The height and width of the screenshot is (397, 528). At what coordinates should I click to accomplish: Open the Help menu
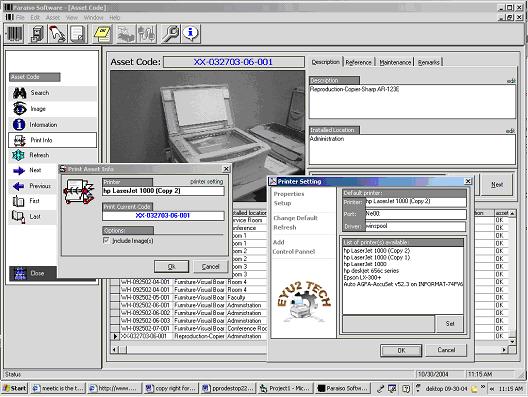pyautogui.click(x=114, y=18)
